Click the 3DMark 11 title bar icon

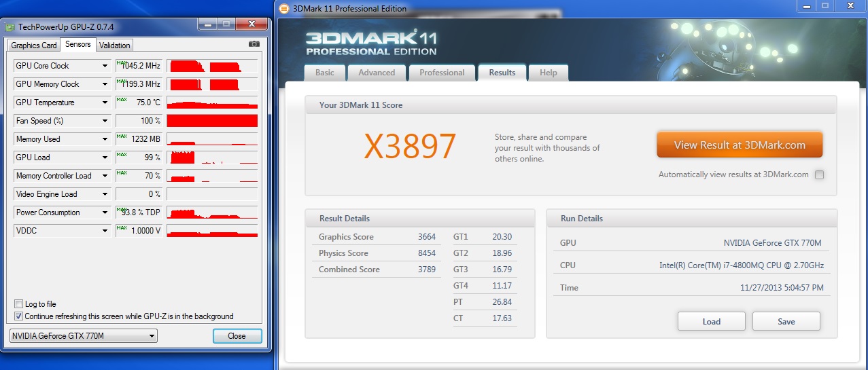[284, 9]
